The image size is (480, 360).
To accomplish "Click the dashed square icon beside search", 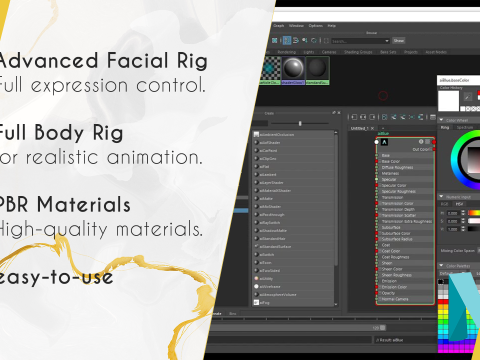I will 326,41.
